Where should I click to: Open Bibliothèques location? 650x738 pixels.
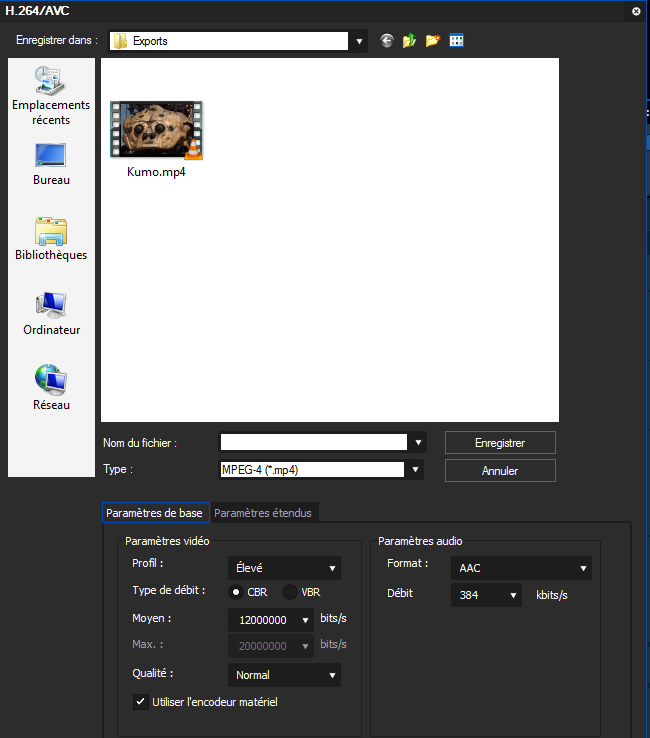click(x=51, y=239)
